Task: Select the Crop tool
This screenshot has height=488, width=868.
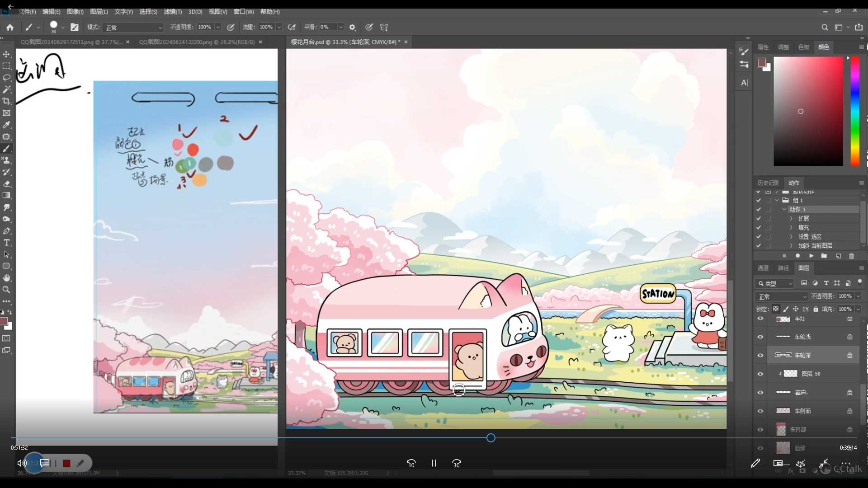Action: (6, 101)
